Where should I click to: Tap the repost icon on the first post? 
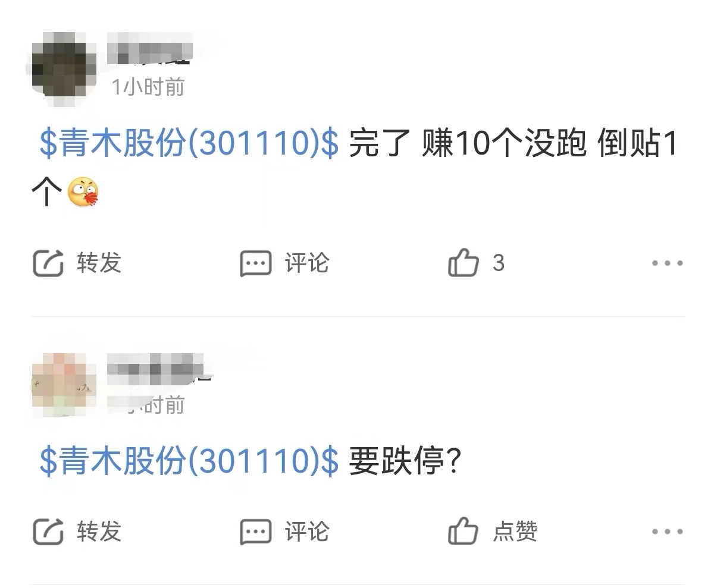48,263
